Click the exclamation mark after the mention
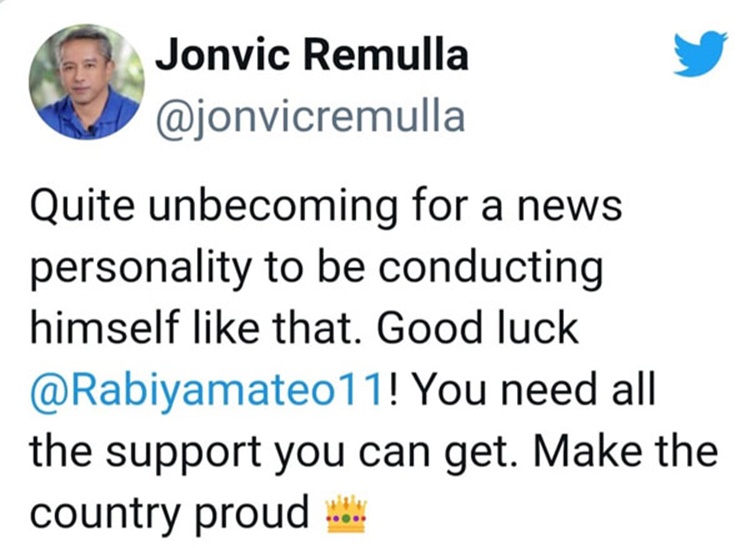Screen dimensions: 750x548 (x=393, y=390)
